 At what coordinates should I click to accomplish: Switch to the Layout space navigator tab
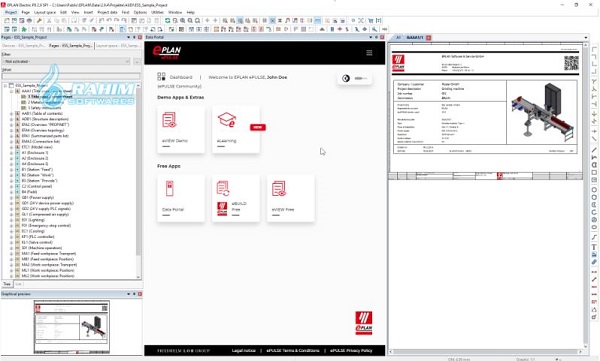[x=118, y=46]
